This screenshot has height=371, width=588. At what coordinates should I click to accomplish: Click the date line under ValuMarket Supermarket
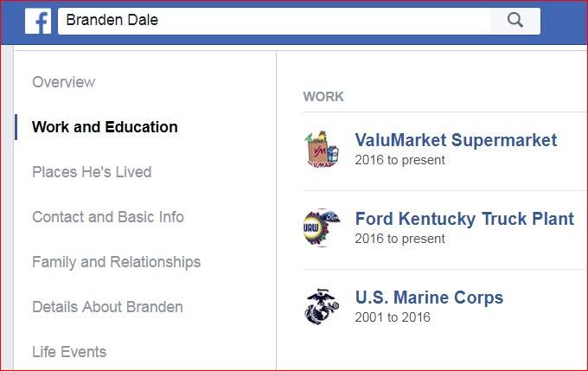pos(399,160)
